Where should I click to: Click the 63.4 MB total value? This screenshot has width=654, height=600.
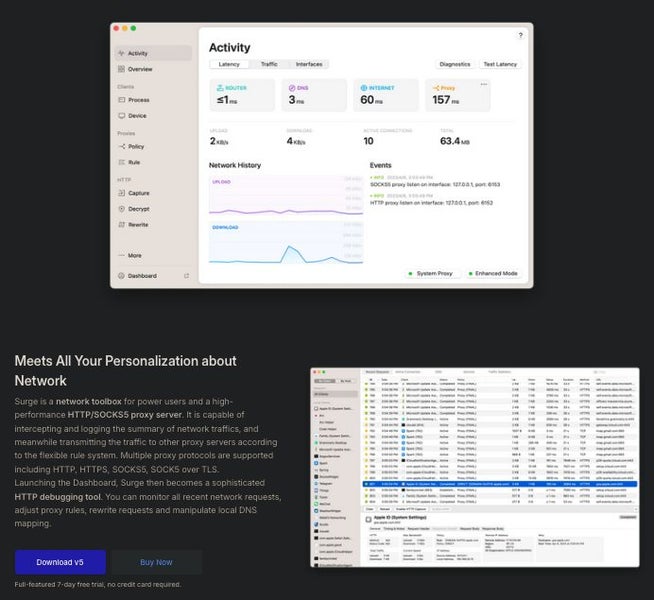pos(455,141)
